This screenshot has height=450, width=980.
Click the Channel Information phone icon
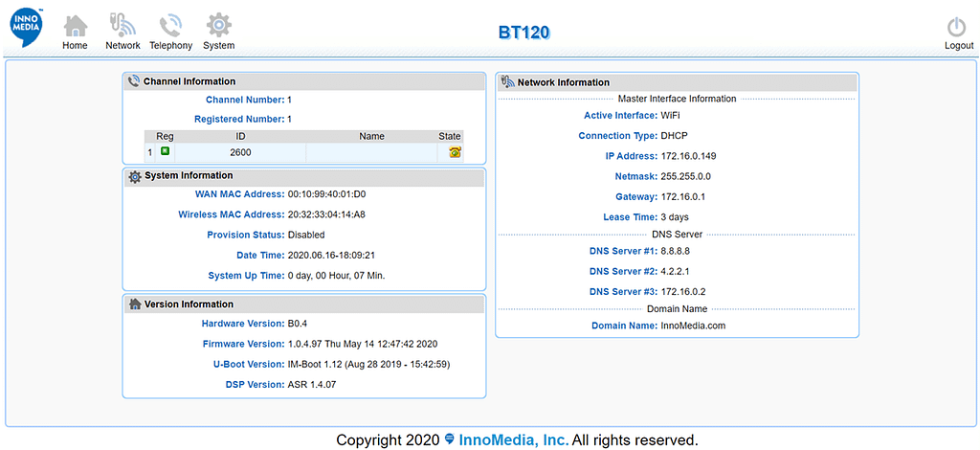(134, 81)
